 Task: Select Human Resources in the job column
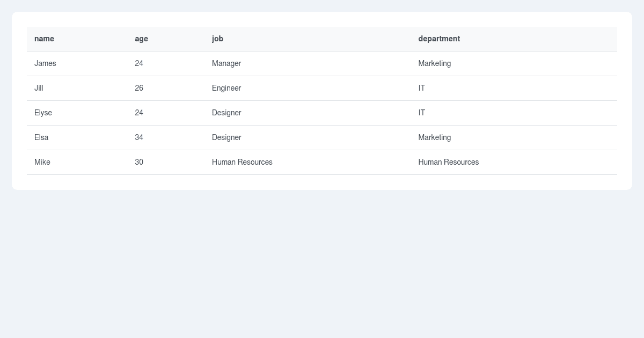click(308, 162)
